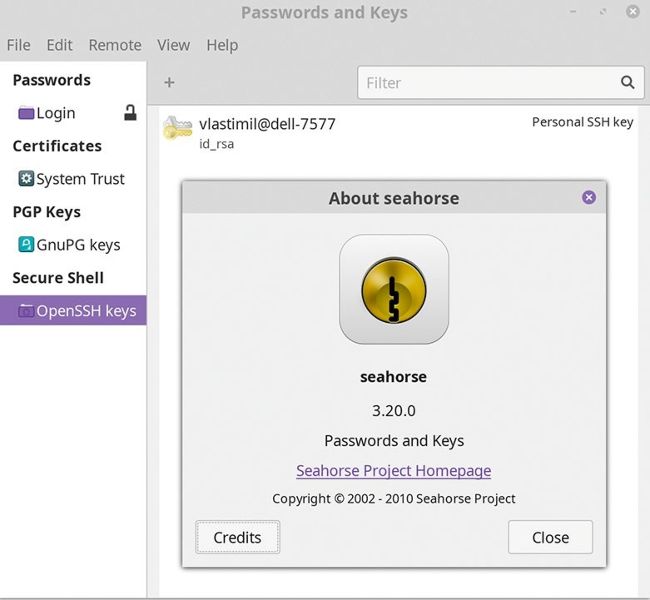This screenshot has height=600, width=650.
Task: Click the GnuPG keys icon
Action: click(x=26, y=245)
